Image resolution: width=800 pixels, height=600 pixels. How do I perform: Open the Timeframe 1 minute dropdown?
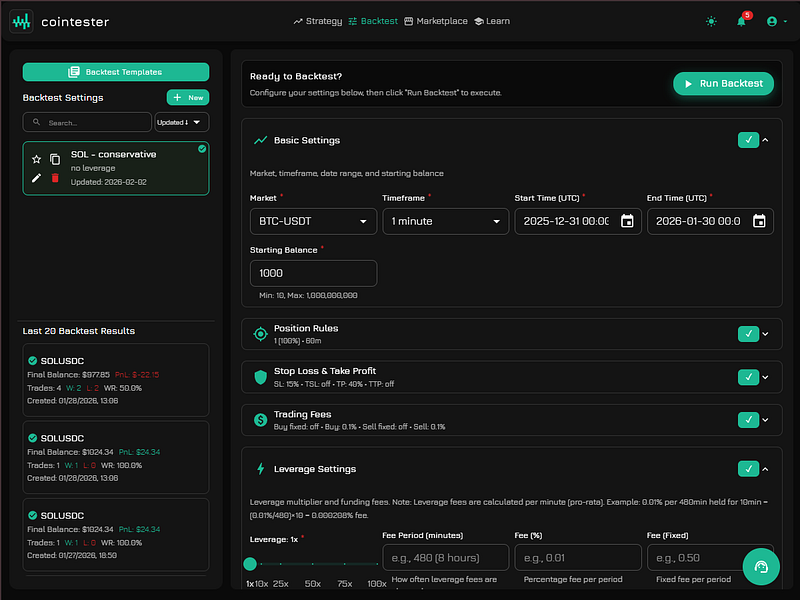point(445,221)
